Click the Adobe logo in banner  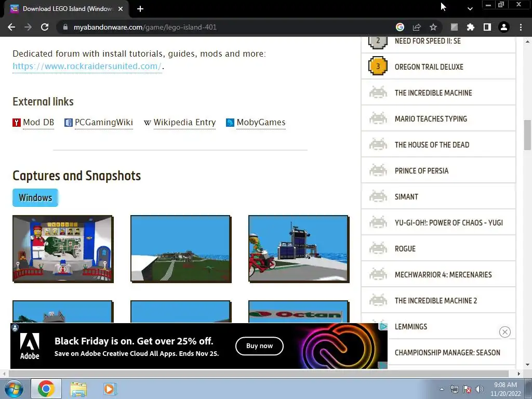pos(30,346)
